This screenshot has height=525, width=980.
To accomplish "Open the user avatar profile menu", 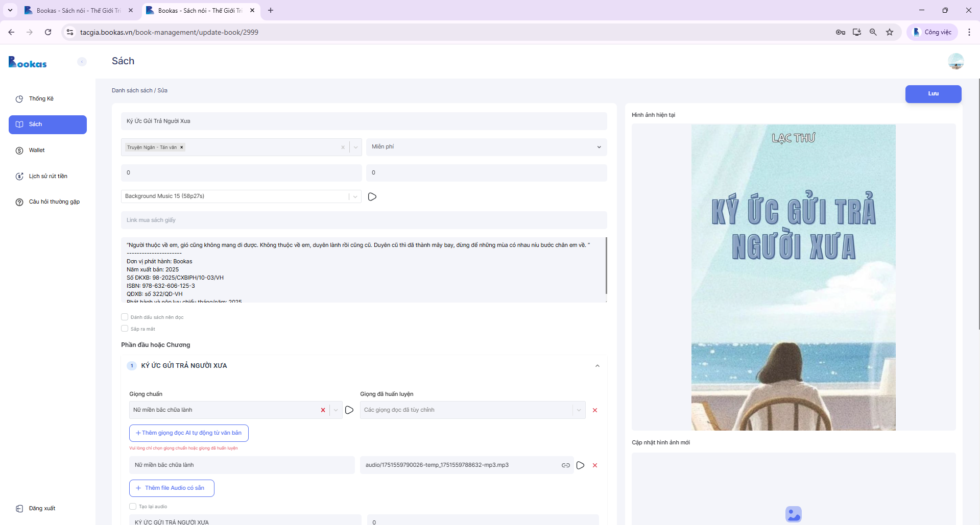I will [955, 62].
